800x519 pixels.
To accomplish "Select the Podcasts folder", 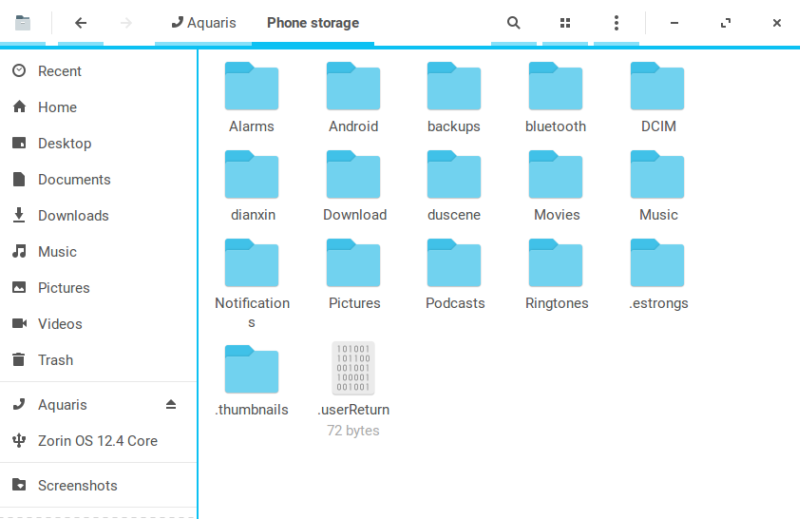I will [x=455, y=274].
